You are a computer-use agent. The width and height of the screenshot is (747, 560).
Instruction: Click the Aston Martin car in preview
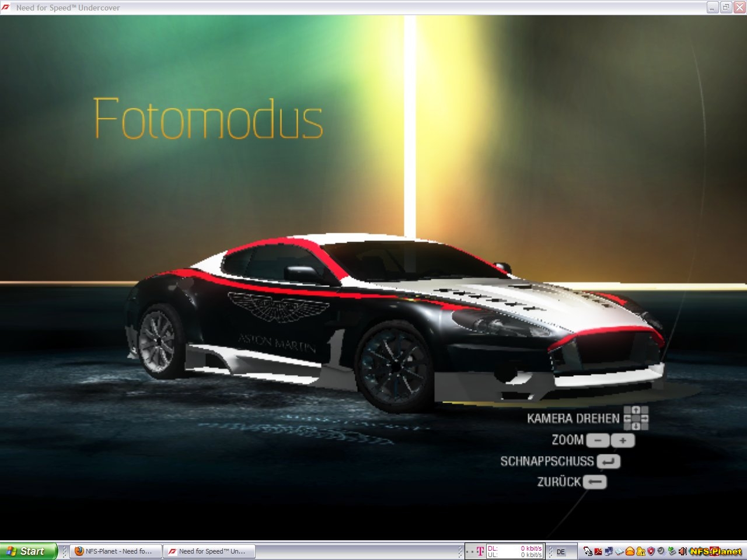tap(395, 324)
